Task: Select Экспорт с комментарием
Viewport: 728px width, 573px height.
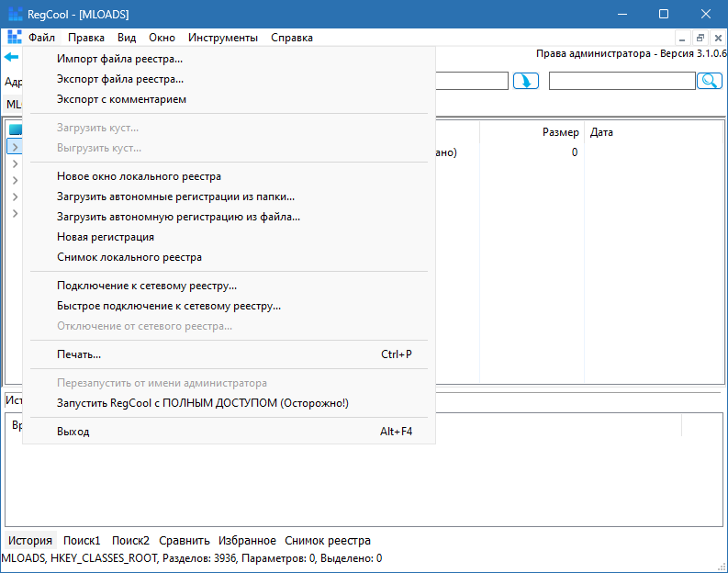Action: pyautogui.click(x=229, y=99)
